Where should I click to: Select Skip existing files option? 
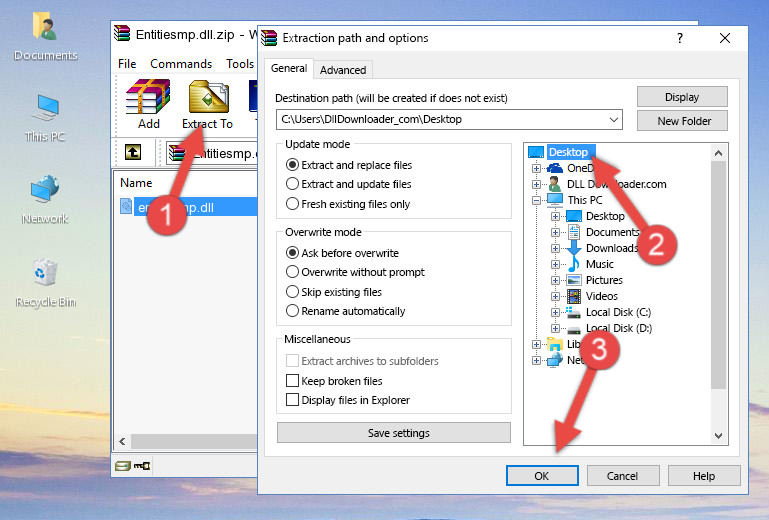tap(333, 292)
